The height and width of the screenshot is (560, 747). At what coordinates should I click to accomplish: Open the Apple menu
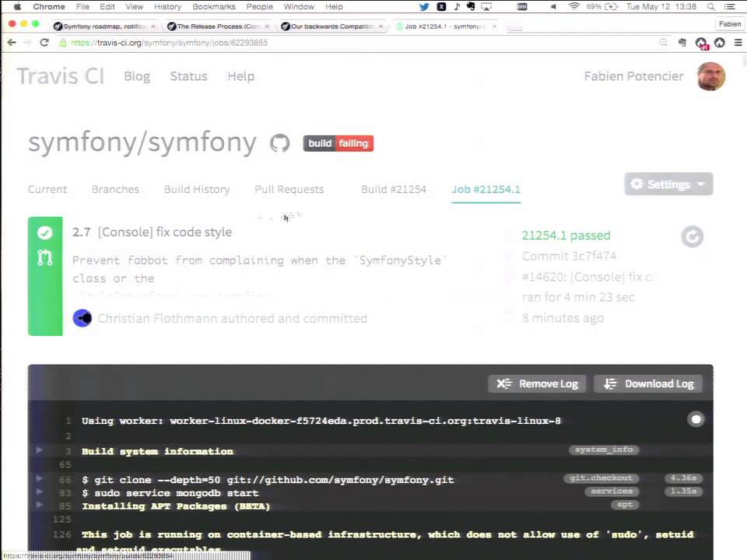click(x=18, y=7)
